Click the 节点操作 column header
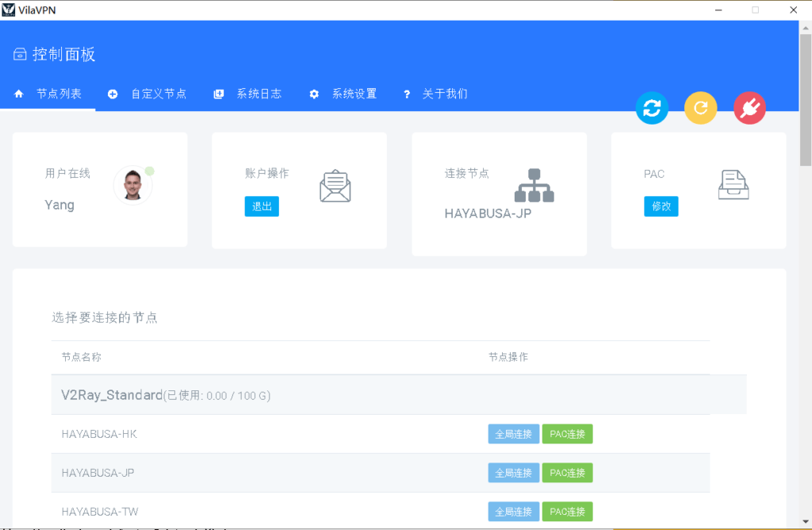Screen dimensions: 812x530 coord(508,357)
